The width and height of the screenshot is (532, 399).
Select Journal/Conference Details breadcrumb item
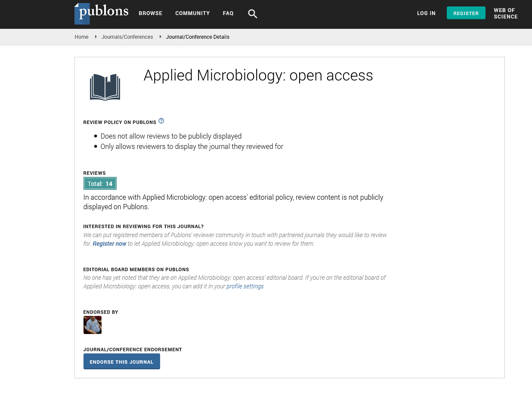pos(198,37)
